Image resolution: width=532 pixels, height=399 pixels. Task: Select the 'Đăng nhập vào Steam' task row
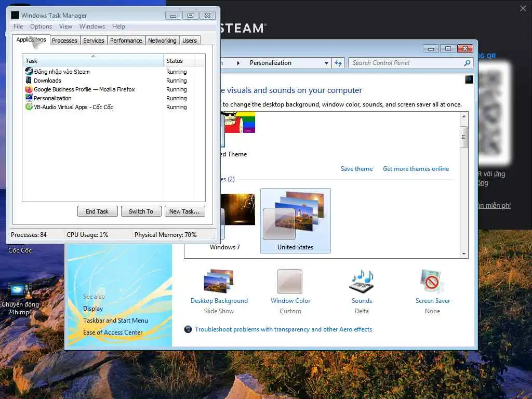(x=114, y=72)
